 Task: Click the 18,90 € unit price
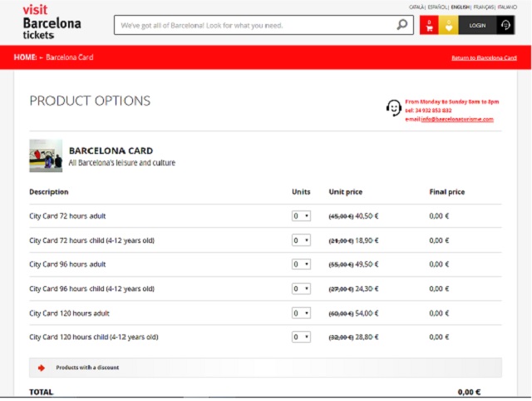pyautogui.click(x=367, y=240)
